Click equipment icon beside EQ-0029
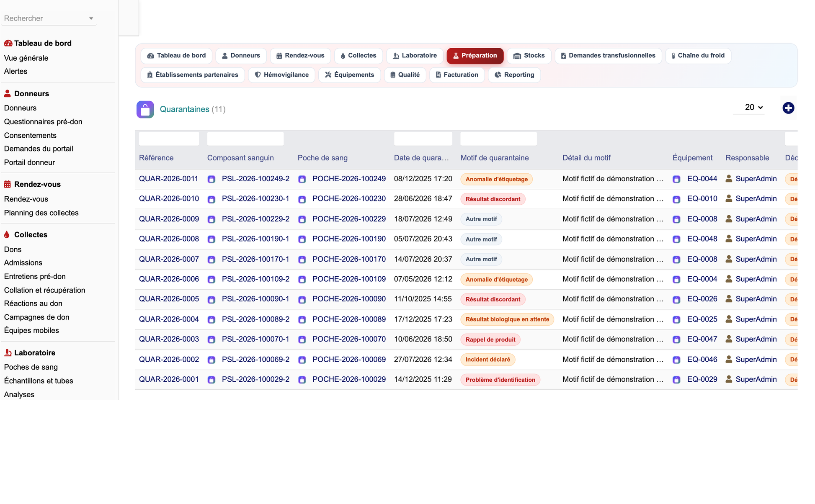The width and height of the screenshot is (815, 504). click(676, 380)
